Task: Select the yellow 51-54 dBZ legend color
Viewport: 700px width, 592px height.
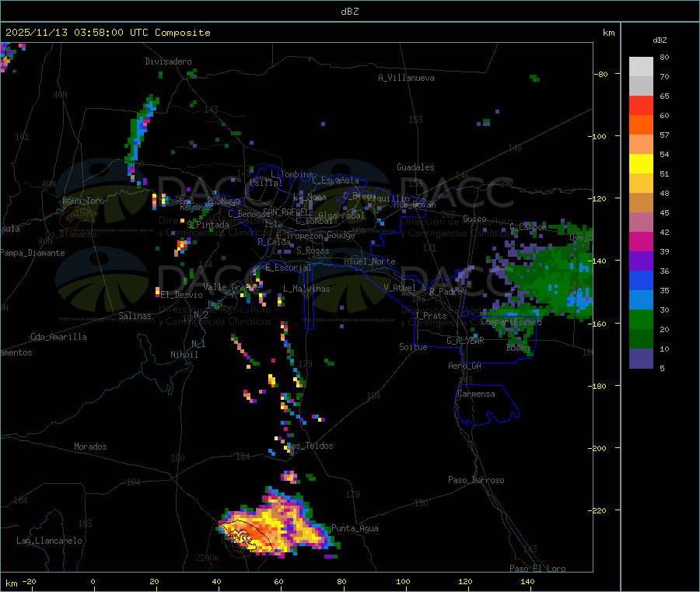Action: (641, 164)
